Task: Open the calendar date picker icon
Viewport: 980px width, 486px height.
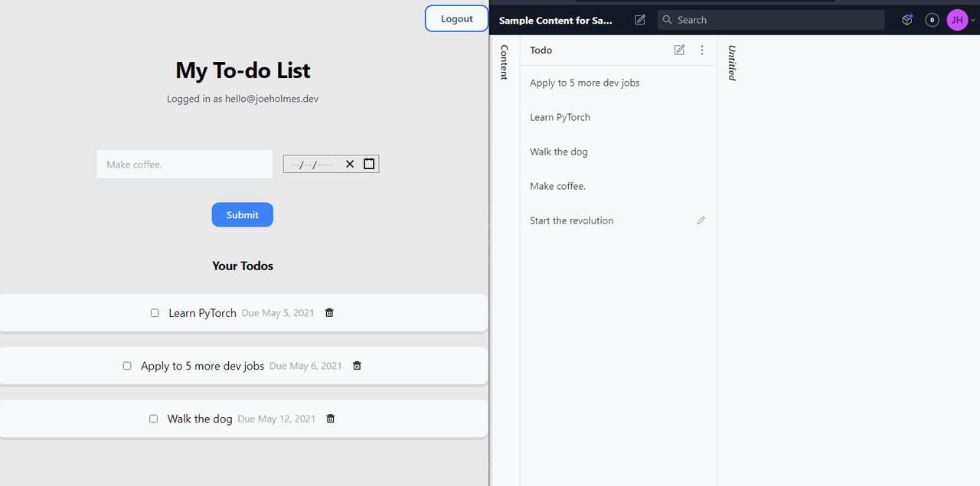Action: tap(368, 163)
